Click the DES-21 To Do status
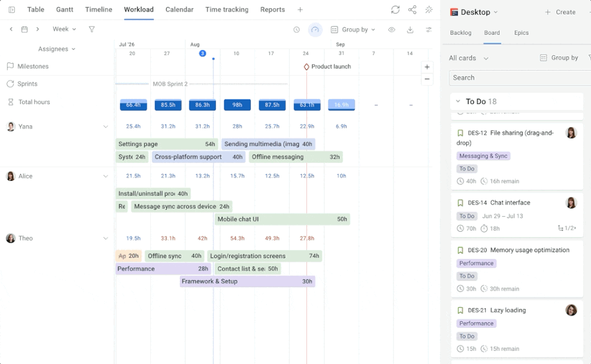The height and width of the screenshot is (364, 591). click(x=467, y=336)
